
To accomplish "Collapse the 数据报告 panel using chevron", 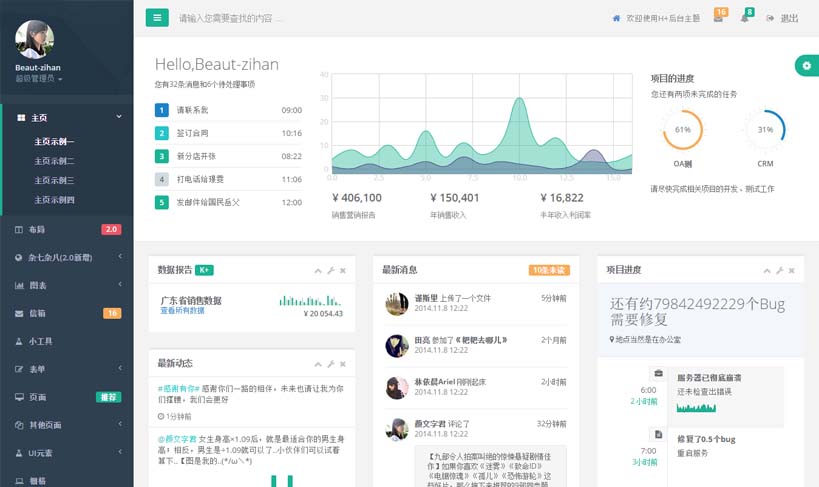I will [x=318, y=270].
